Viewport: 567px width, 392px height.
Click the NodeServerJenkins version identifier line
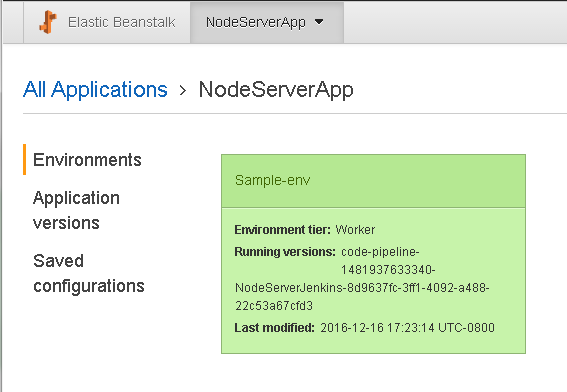tap(362, 288)
